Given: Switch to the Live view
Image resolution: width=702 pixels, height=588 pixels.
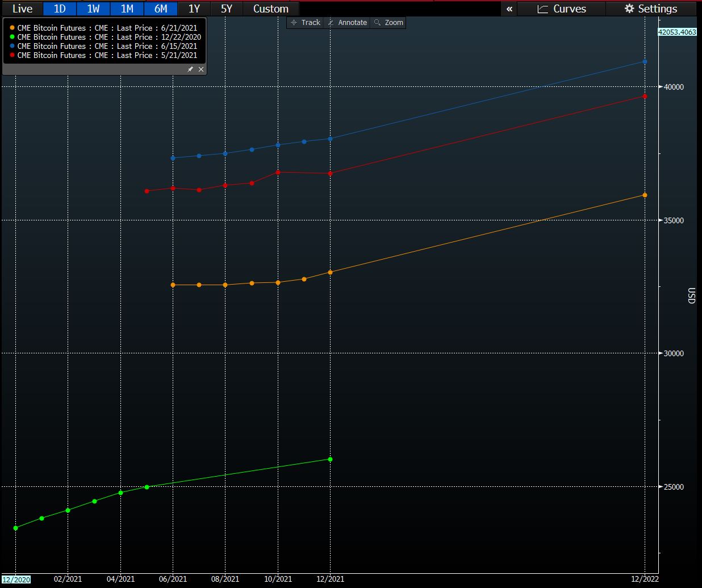Looking at the screenshot, I should pyautogui.click(x=22, y=9).
